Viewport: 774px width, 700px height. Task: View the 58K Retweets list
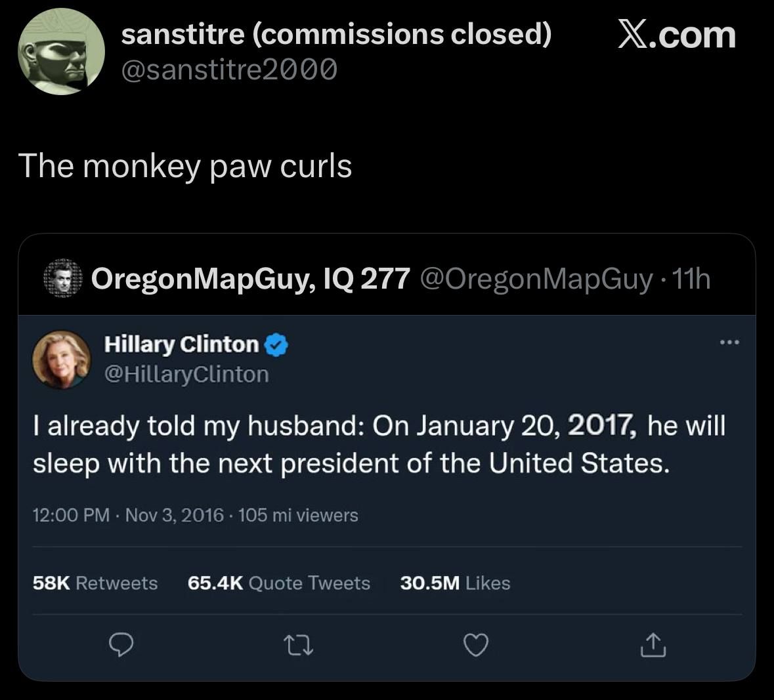click(x=95, y=583)
